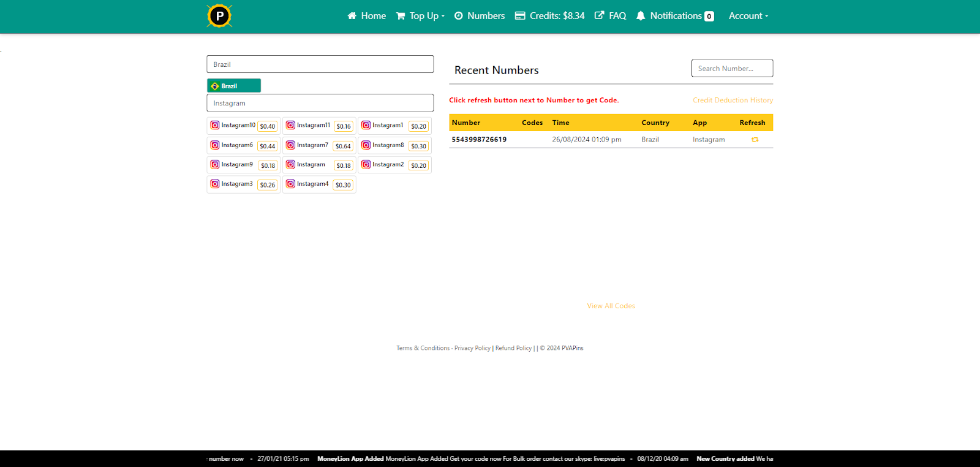View Credits: $8.34 balance
The width and height of the screenshot is (980, 467).
549,16
